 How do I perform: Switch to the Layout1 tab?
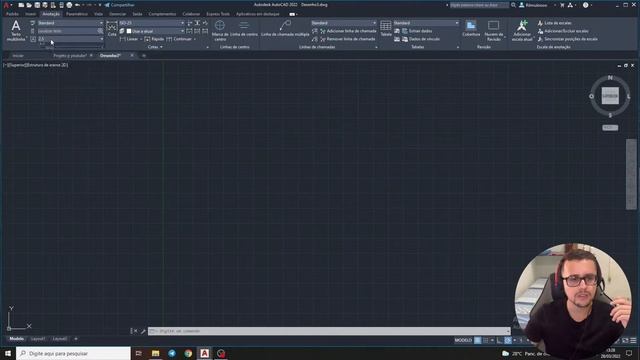38,339
